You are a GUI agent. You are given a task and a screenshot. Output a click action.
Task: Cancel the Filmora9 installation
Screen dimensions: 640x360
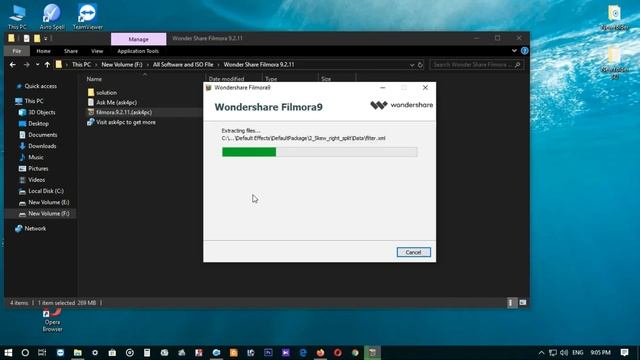[413, 252]
